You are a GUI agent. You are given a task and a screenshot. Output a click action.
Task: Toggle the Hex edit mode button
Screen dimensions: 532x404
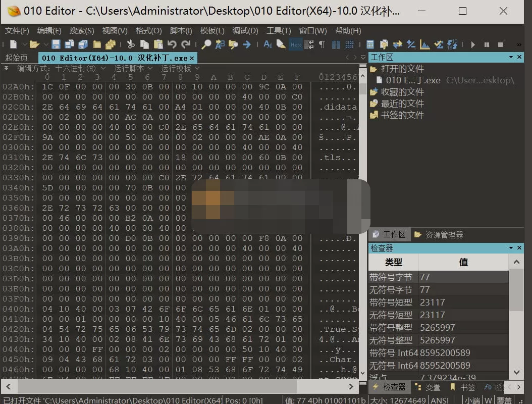click(295, 44)
